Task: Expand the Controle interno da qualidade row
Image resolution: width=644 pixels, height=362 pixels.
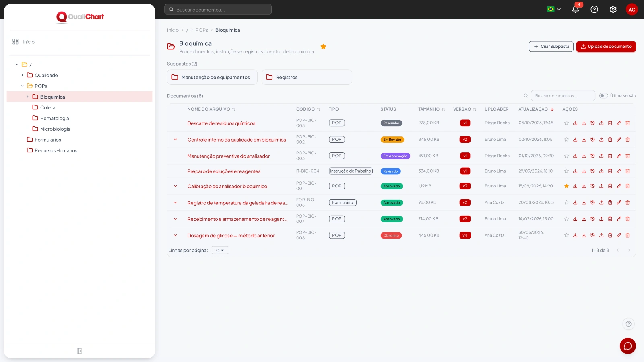Action: [x=175, y=140]
